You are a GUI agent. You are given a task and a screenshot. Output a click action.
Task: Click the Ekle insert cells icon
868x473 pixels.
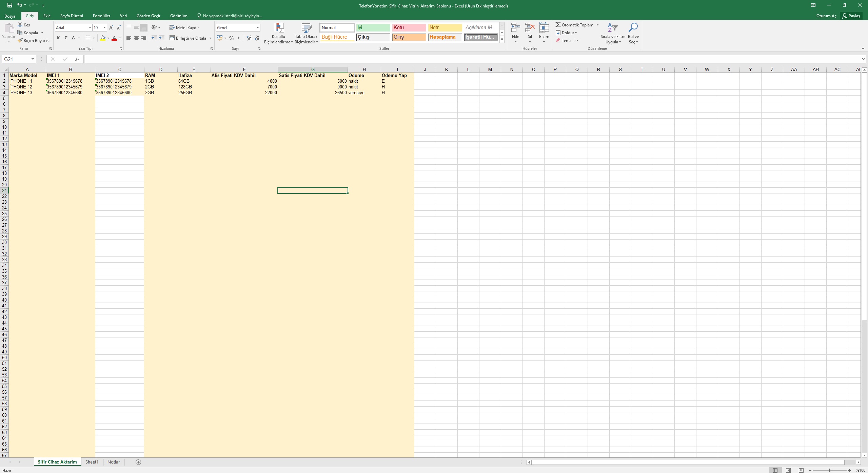tap(515, 28)
